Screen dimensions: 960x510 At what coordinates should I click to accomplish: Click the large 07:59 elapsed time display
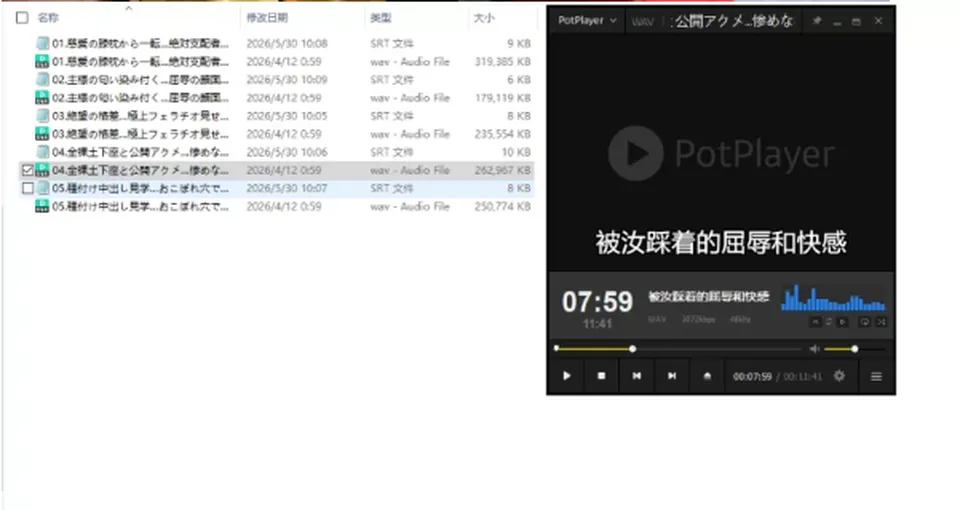point(597,302)
